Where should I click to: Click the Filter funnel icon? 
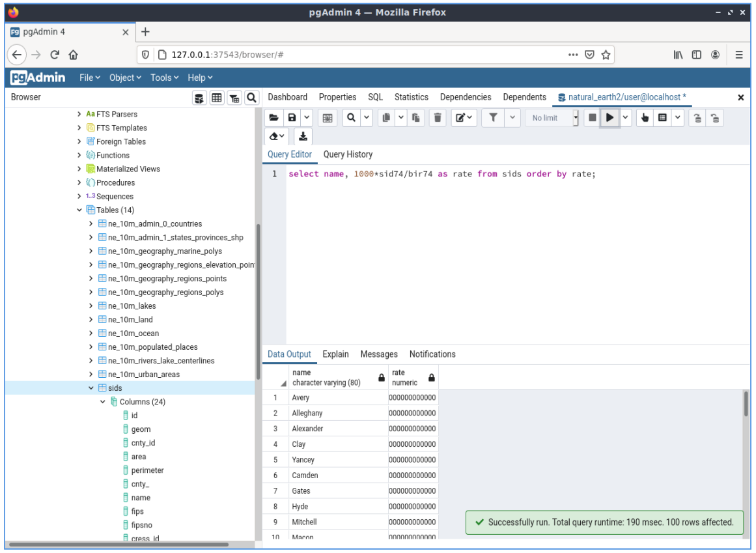[493, 118]
